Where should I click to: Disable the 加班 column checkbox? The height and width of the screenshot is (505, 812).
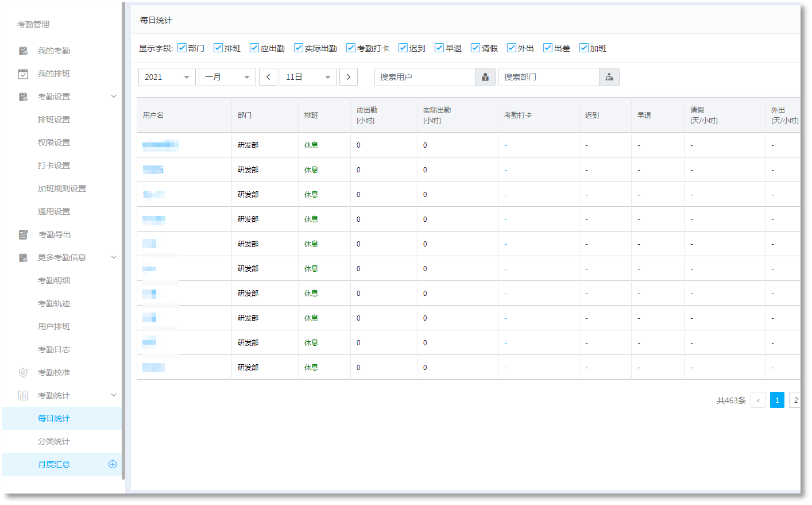pyautogui.click(x=584, y=48)
